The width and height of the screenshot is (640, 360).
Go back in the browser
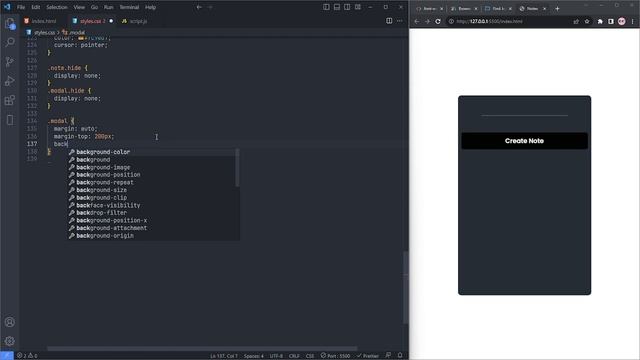[x=417, y=21]
